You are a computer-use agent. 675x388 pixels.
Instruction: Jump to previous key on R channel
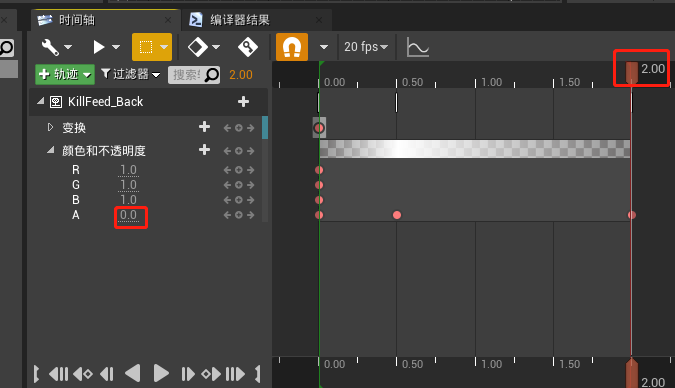coord(227,170)
